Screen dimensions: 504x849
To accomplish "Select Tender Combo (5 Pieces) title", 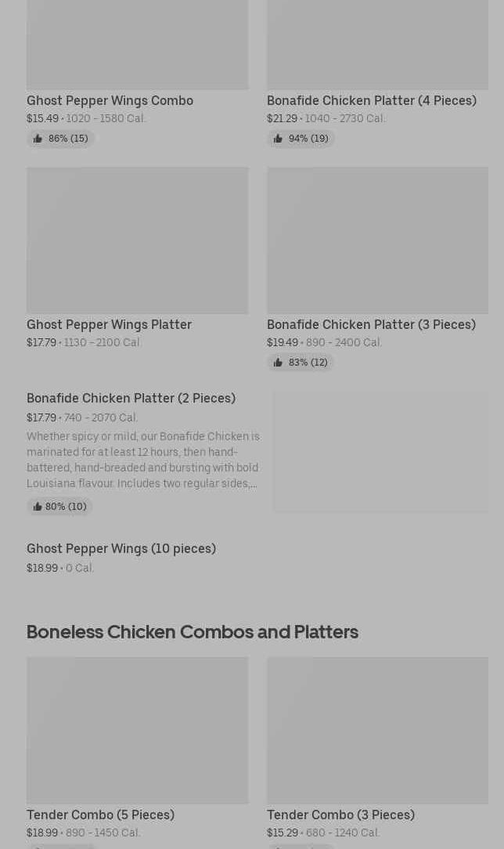I will tap(100, 815).
